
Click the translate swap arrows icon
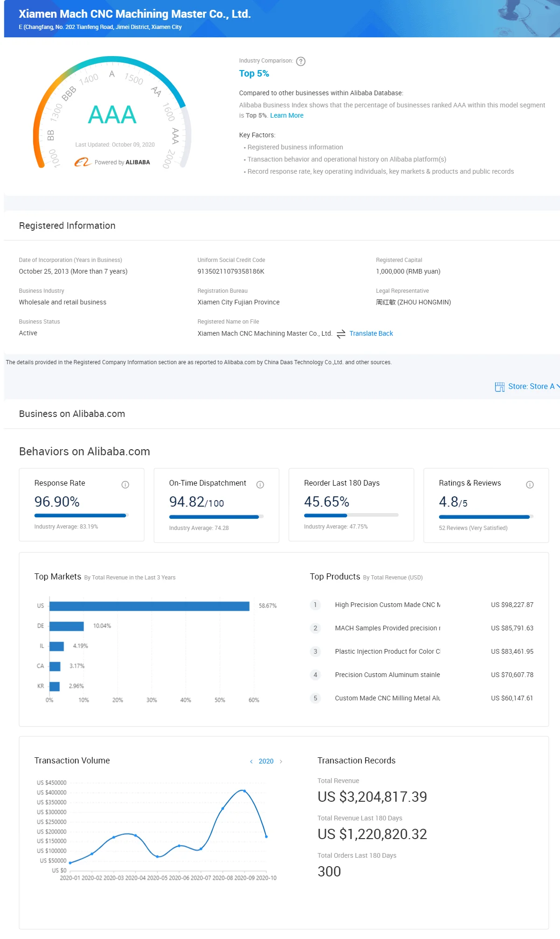tap(341, 334)
